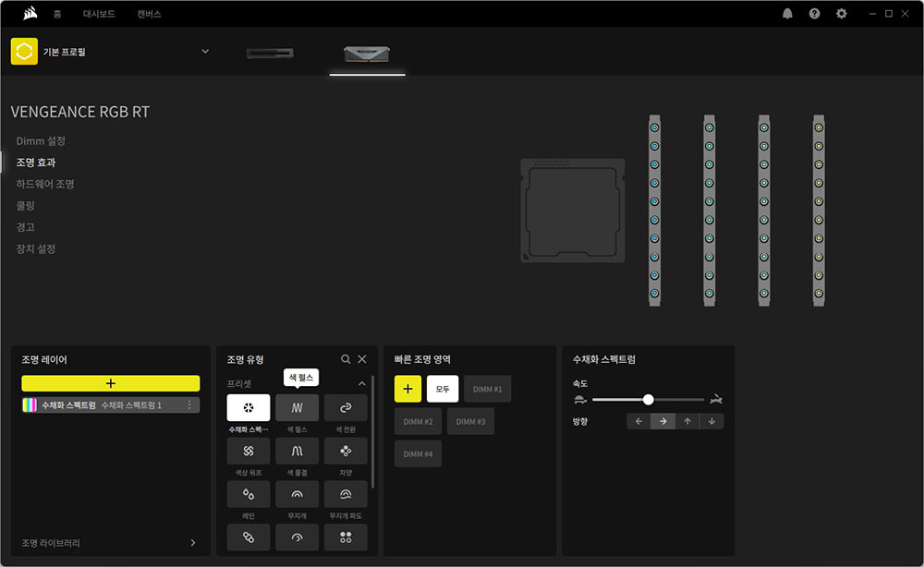The height and width of the screenshot is (567, 924).
Task: Close the 조명 유형 panel
Action: pyautogui.click(x=362, y=359)
